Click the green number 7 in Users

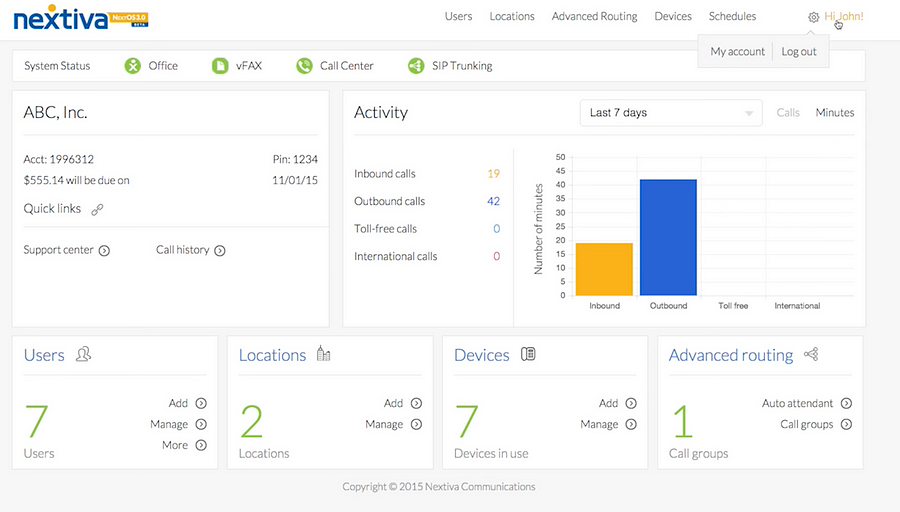point(36,421)
